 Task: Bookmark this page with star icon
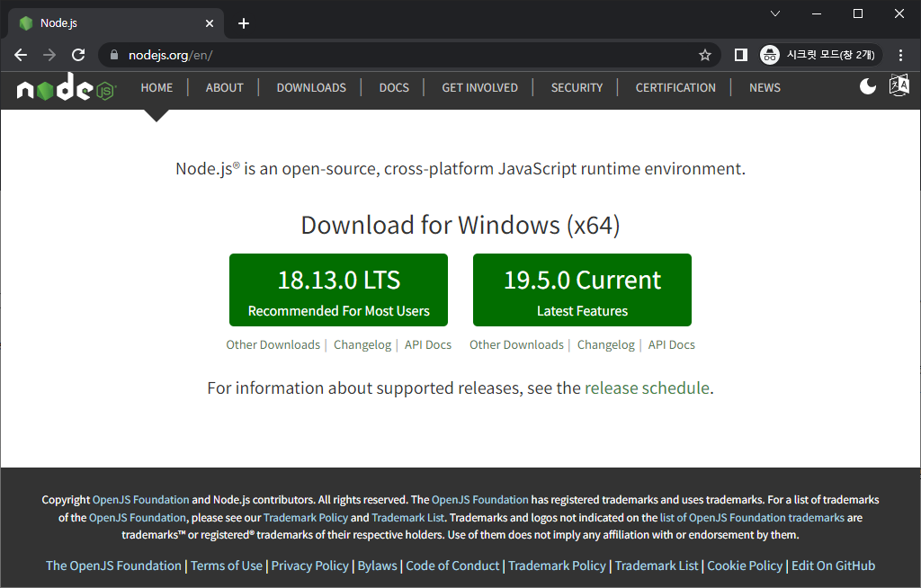tap(705, 55)
